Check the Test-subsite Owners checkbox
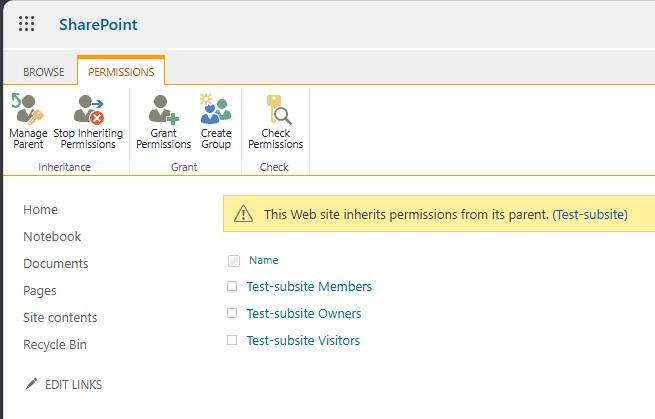 point(232,313)
